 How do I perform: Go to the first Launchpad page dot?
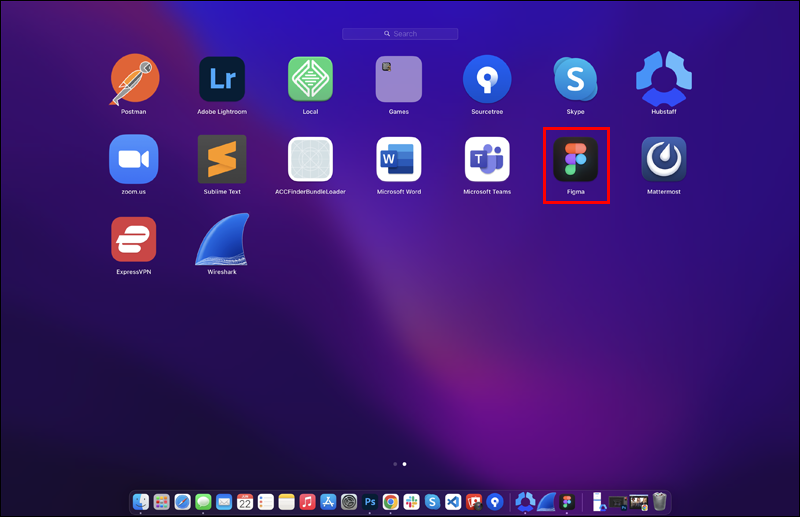[x=395, y=464]
